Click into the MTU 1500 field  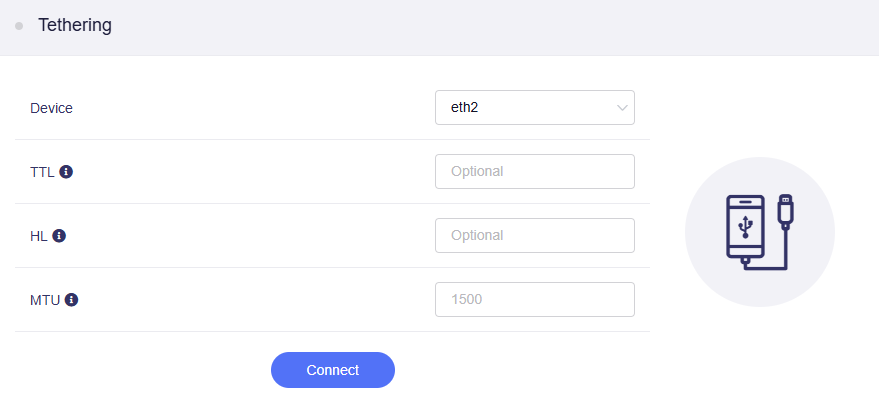click(534, 299)
